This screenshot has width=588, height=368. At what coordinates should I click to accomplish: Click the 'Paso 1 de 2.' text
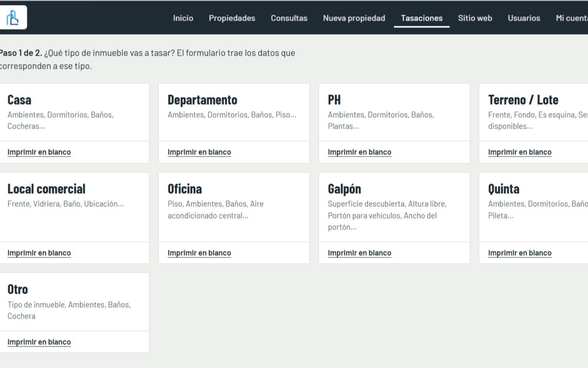[21, 53]
